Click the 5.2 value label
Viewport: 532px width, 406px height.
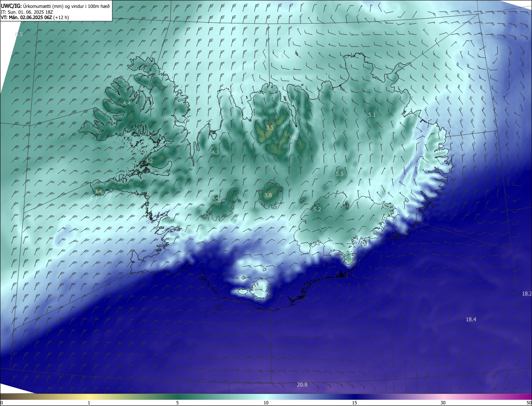[317, 210]
